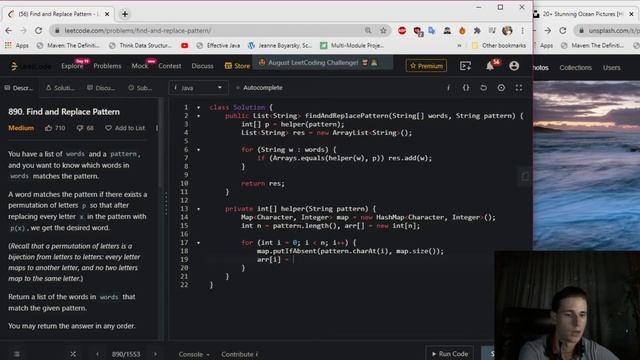
Task: Open the Discuss nav item
Action: coord(202,66)
